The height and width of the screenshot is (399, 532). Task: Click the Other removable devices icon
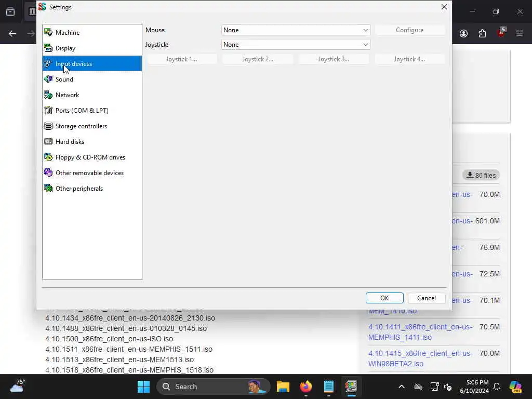pyautogui.click(x=48, y=172)
